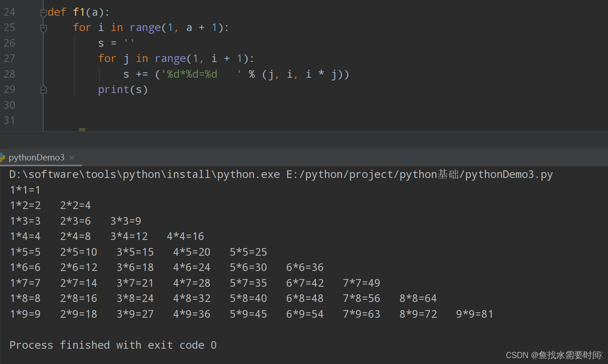Click '6*7=42' in the console output
Viewport: 608px width, 364px height.
305,283
